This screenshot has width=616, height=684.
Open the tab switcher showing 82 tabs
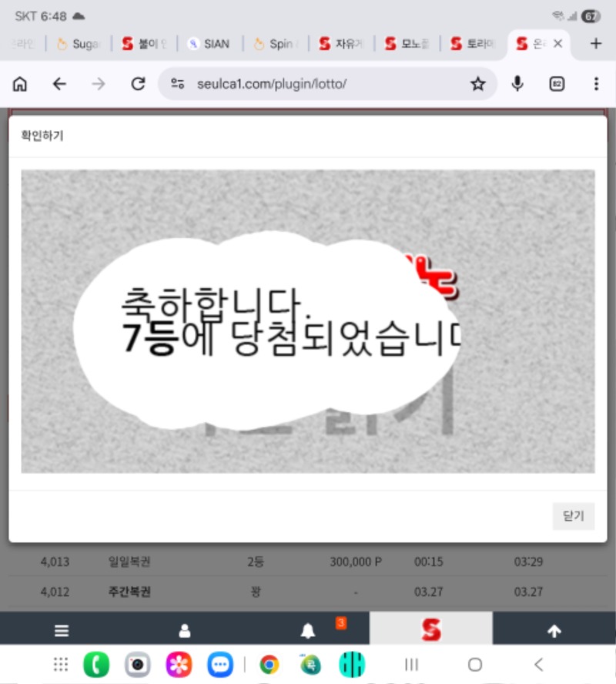click(557, 84)
